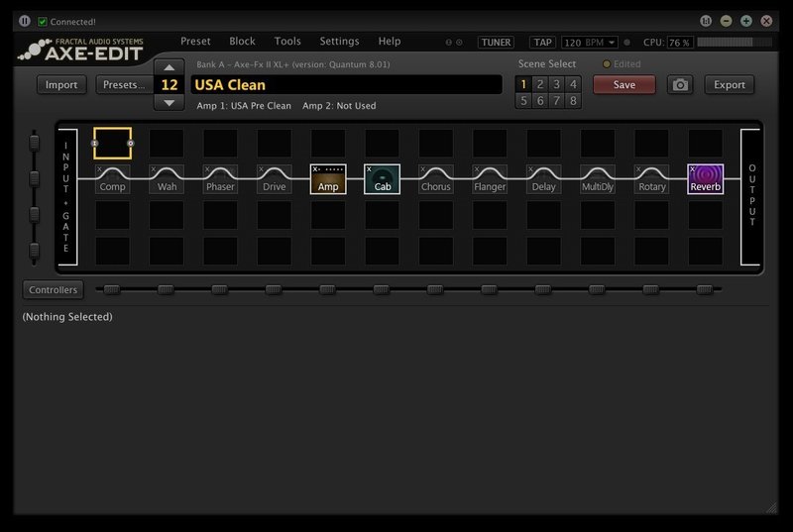The image size is (793, 532).
Task: Select scene 4
Action: point(573,84)
